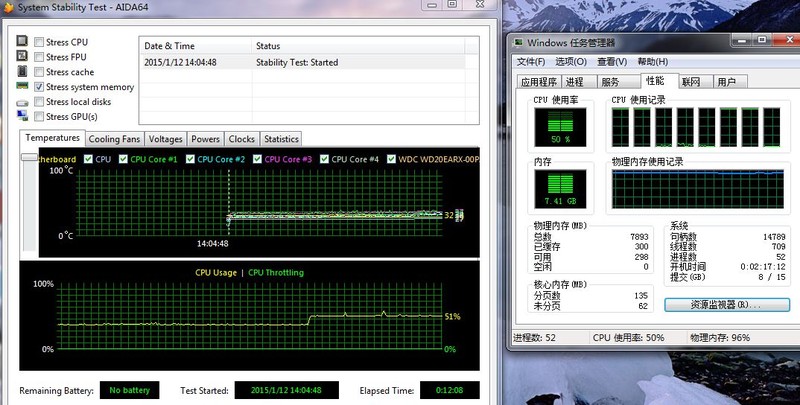Switch to the 应用程序 tab in Task Manager
Screen dimensions: 800x405
coord(539,82)
